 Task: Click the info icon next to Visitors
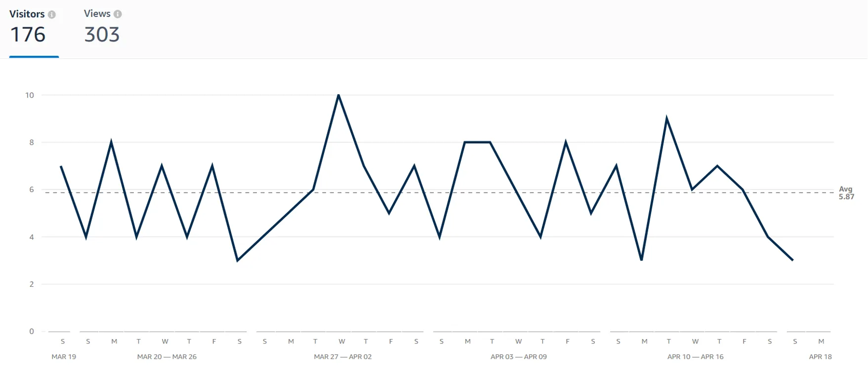point(52,15)
